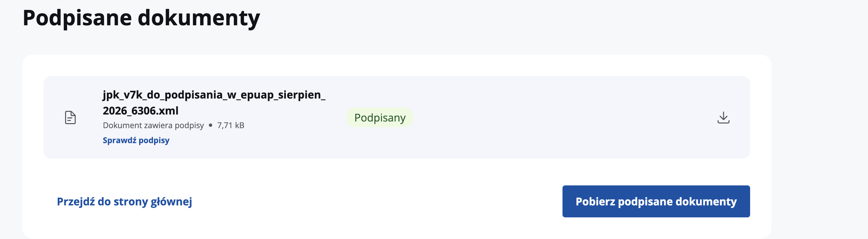Click the word dokumenty in the heading

coord(199,18)
